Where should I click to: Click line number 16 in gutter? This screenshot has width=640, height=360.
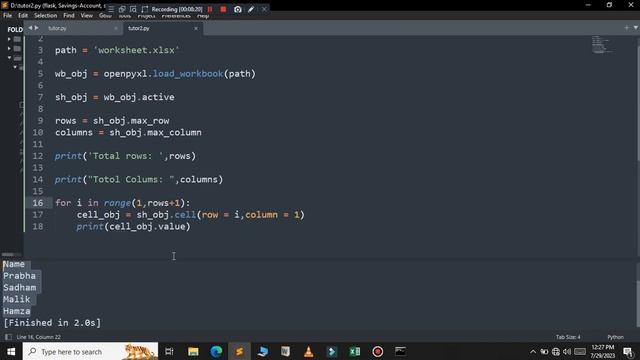[38, 203]
